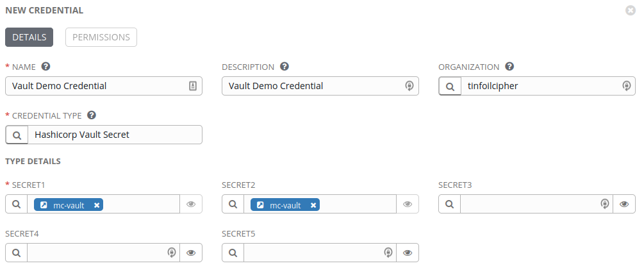Click the Name field help icon
The height and width of the screenshot is (268, 644).
point(45,67)
